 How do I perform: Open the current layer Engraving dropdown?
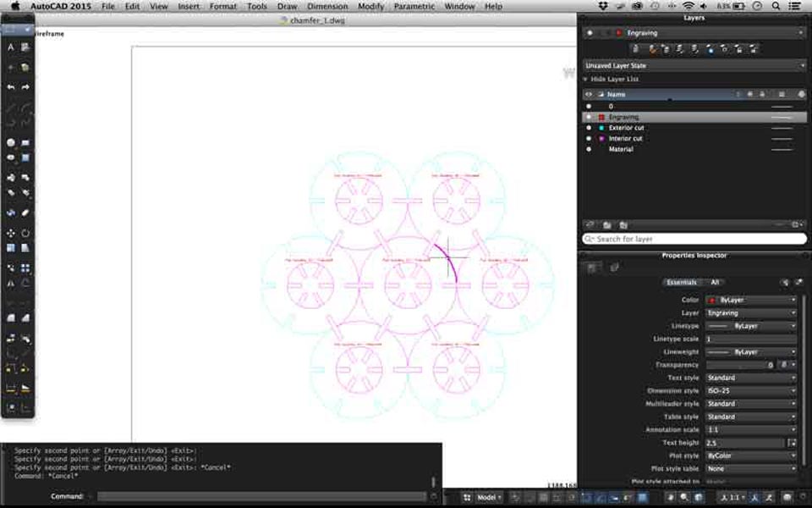click(693, 33)
